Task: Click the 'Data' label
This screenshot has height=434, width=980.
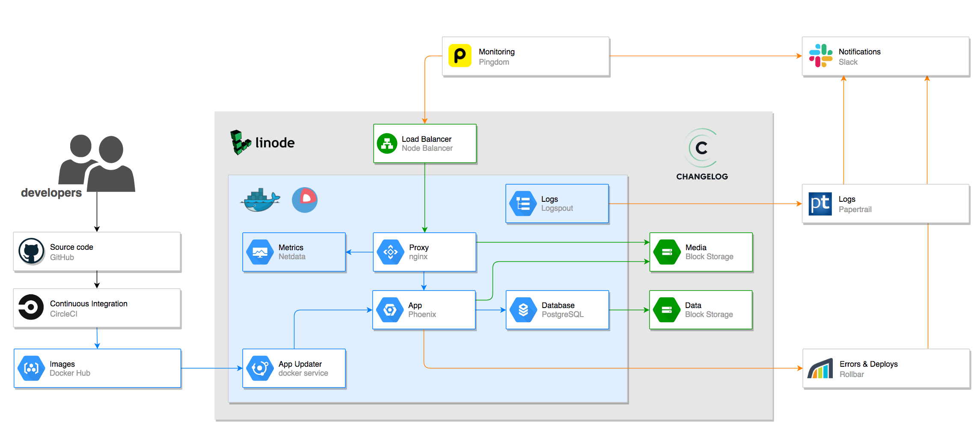Action: [x=693, y=305]
